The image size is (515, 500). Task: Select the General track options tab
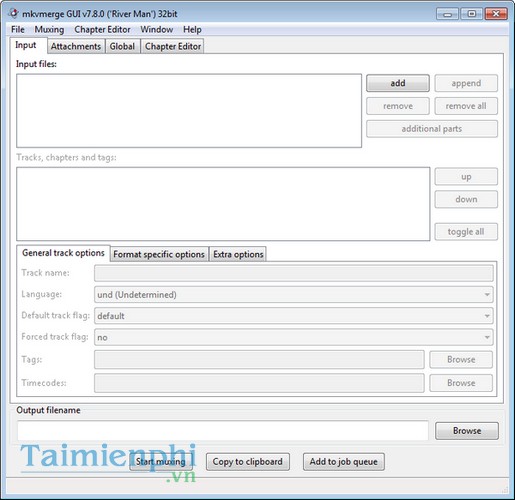pyautogui.click(x=63, y=253)
